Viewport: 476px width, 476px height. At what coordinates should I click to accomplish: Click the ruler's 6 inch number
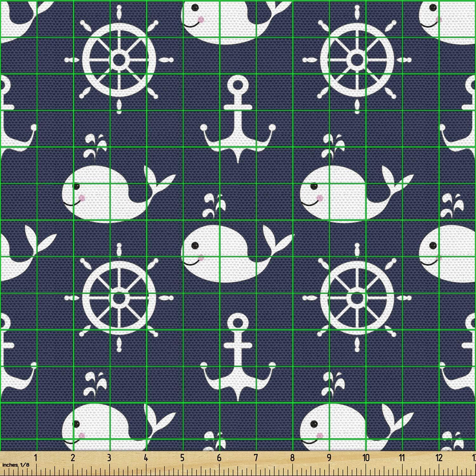coord(219,458)
